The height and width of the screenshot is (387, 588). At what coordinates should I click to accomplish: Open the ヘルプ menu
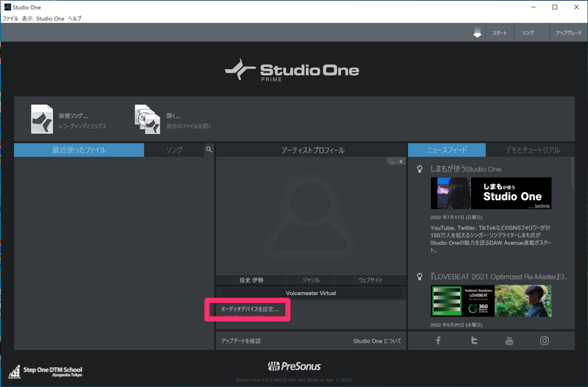click(x=75, y=18)
